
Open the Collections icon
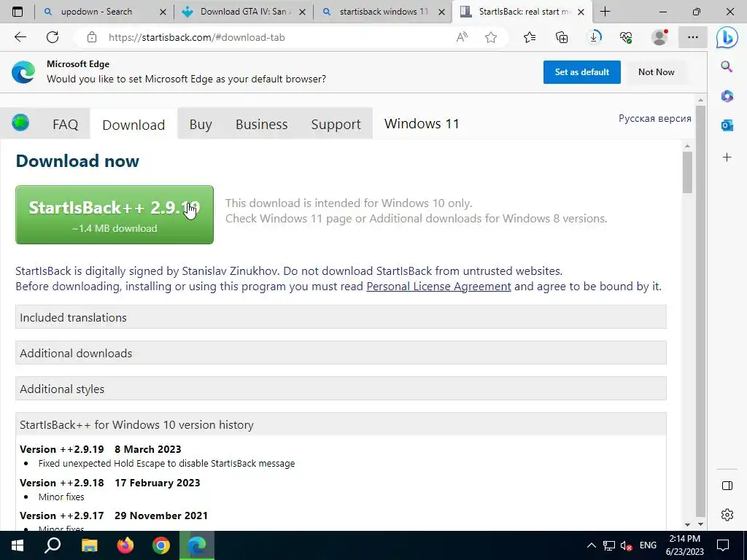(562, 37)
